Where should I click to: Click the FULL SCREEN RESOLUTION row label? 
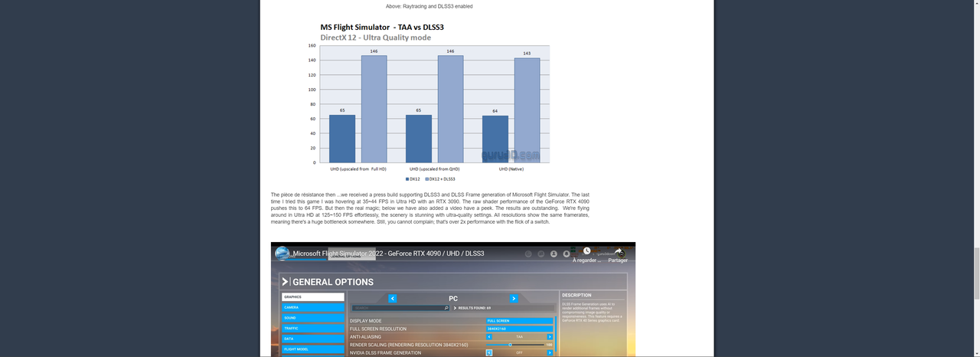(x=377, y=329)
